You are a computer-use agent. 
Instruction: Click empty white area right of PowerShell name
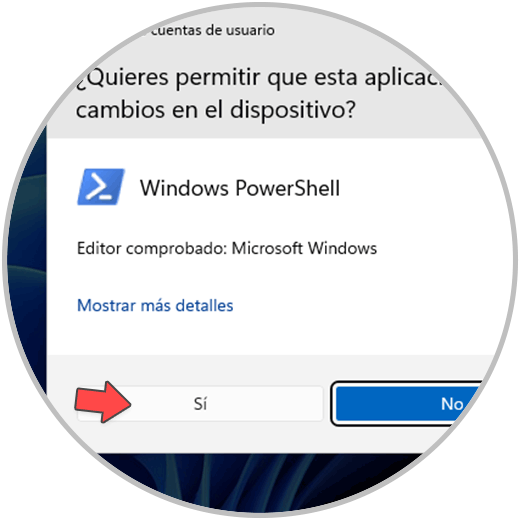tap(417, 188)
